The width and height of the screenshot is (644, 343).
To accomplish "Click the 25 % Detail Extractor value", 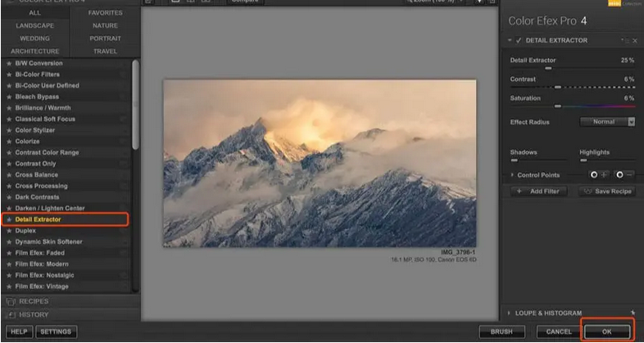I will click(628, 61).
